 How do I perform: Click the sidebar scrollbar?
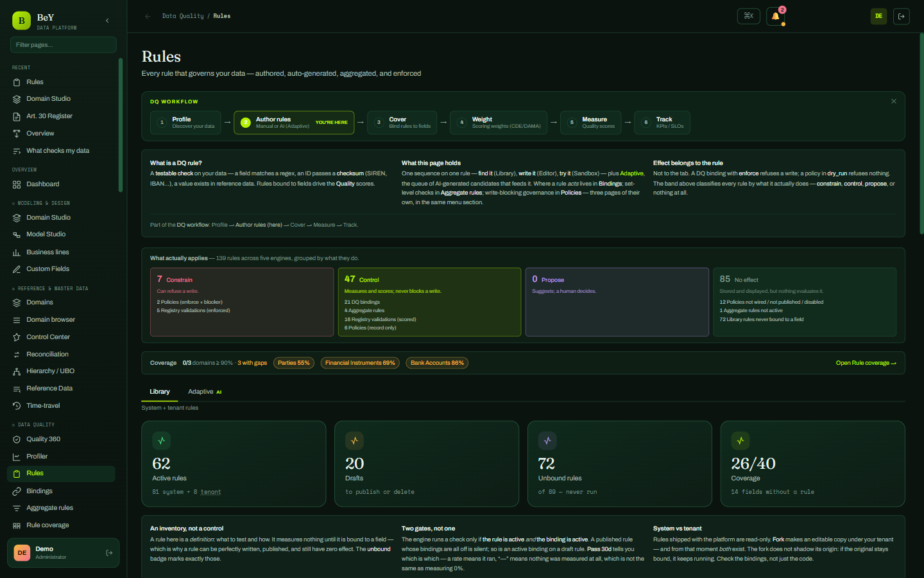[x=121, y=125]
